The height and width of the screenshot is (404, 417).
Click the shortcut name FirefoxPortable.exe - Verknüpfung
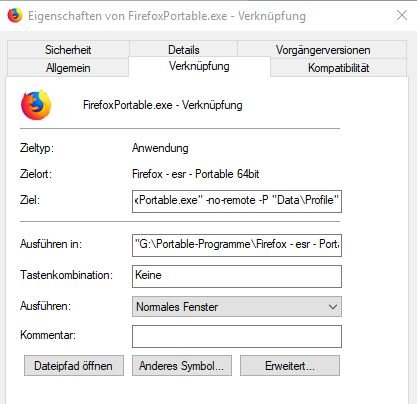(x=163, y=105)
